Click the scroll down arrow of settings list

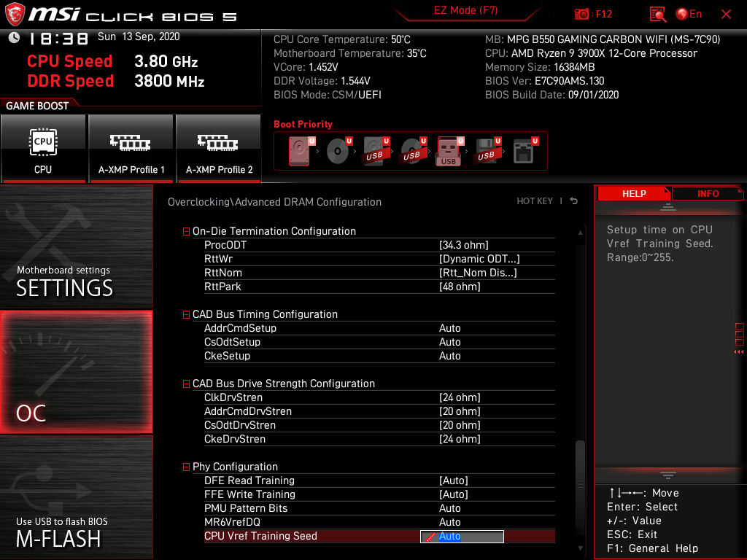tap(580, 548)
